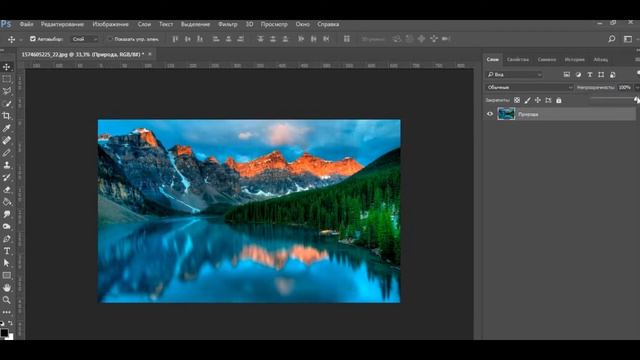Open the Edit Toolbar three-dots button
Screen dimensions: 640x360
pyautogui.click(x=7, y=312)
